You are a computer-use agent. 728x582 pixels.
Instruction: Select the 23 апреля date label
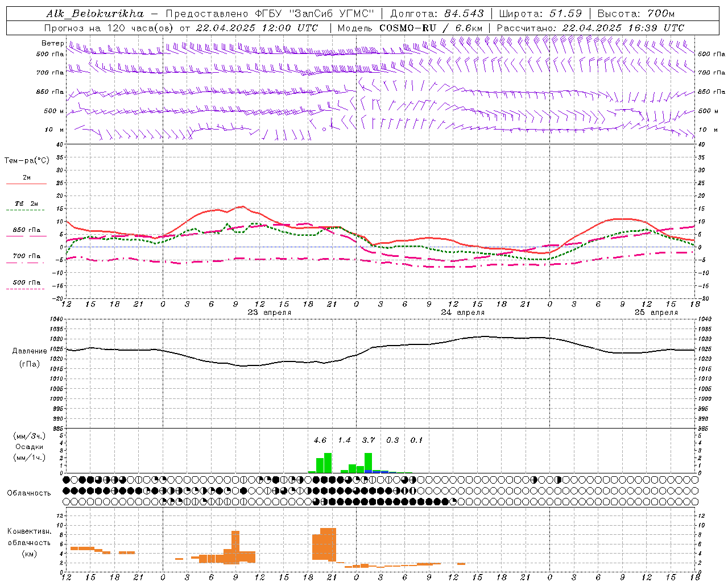(x=270, y=313)
